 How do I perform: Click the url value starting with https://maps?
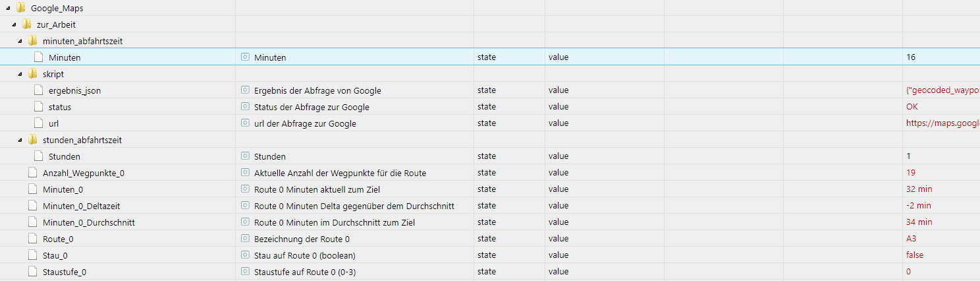[942, 123]
